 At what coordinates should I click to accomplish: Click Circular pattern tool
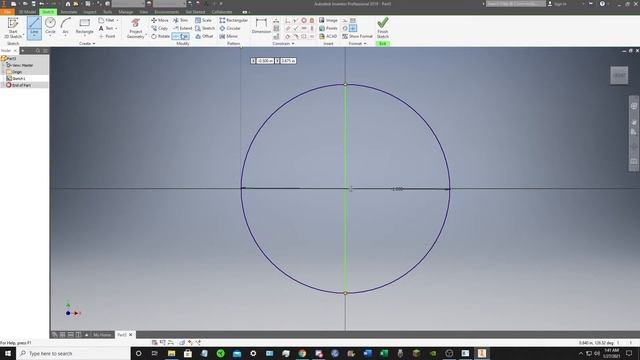[230, 28]
